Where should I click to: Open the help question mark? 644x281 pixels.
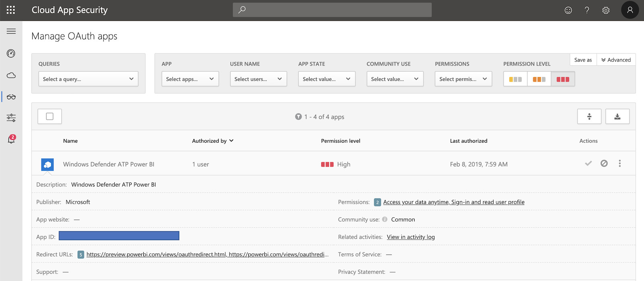587,10
